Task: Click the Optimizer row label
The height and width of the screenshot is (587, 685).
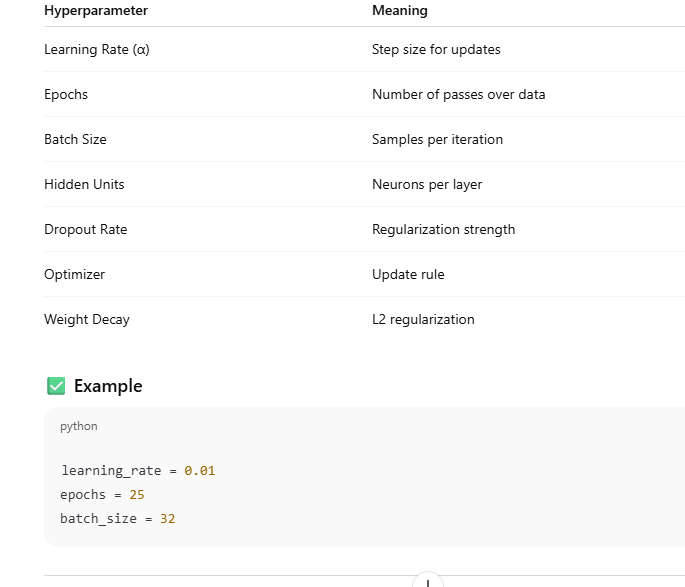Action: tap(74, 274)
